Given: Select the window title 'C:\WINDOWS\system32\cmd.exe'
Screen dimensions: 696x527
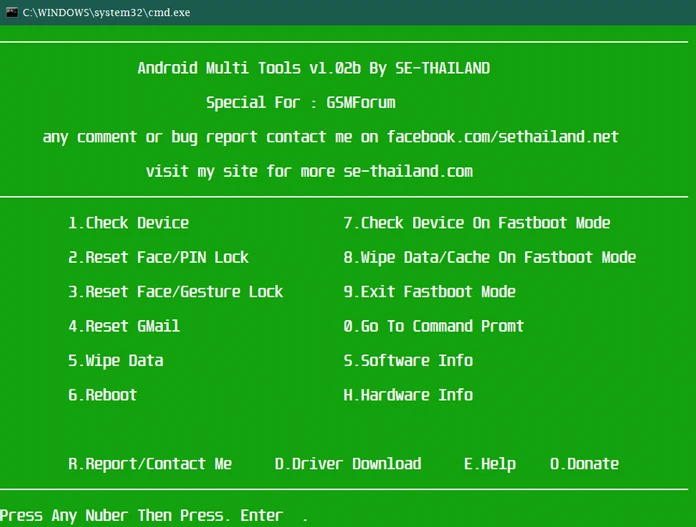Looking at the screenshot, I should [106, 12].
